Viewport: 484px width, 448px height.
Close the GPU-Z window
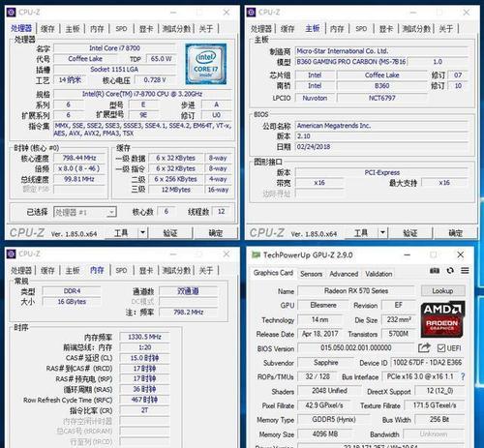pyautogui.click(x=461, y=254)
